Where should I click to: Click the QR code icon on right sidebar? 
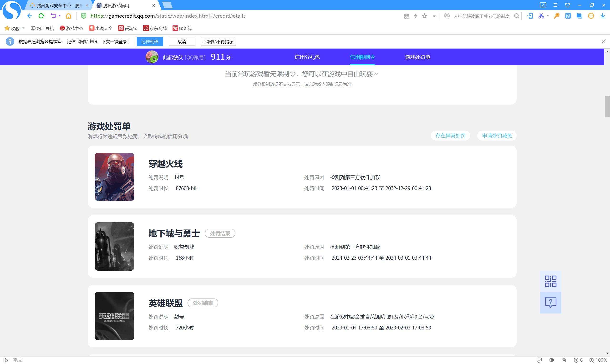tap(550, 281)
